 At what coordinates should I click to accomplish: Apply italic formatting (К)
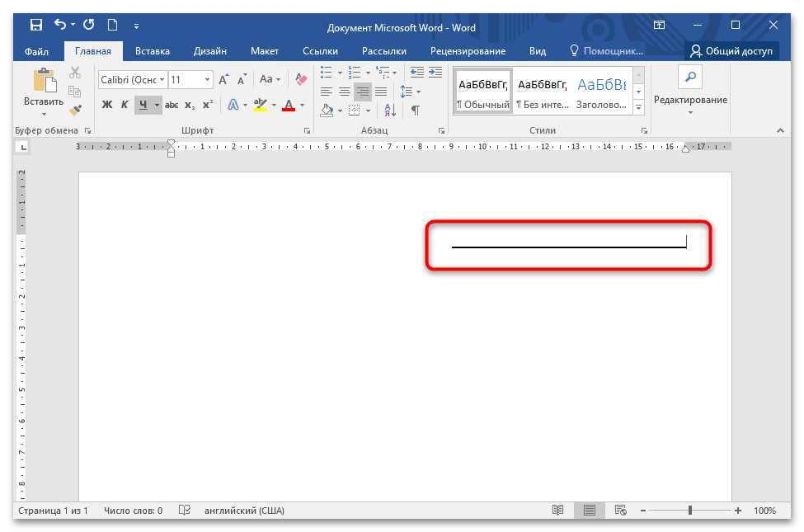click(x=124, y=103)
